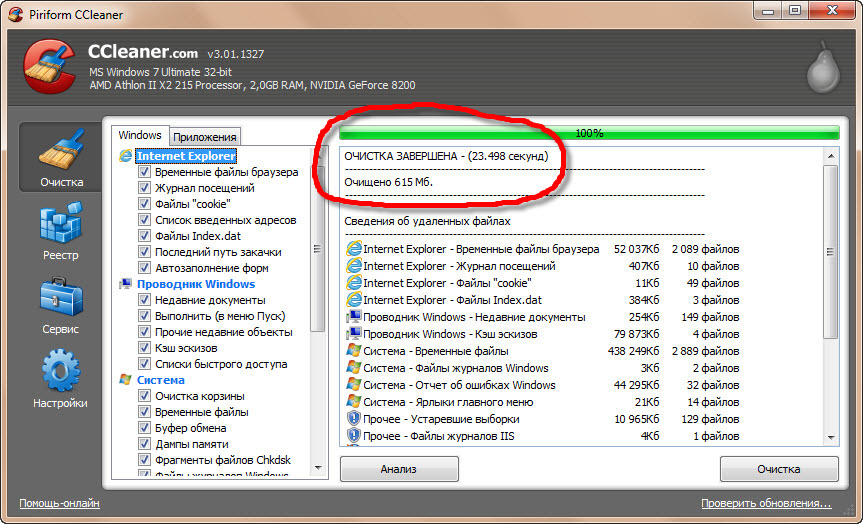Click the Очищено 615 Мб line
Image resolution: width=863 pixels, height=524 pixels.
(x=389, y=182)
